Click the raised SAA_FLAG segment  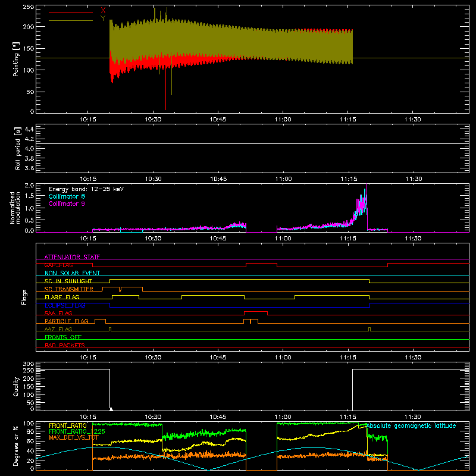[256, 312]
